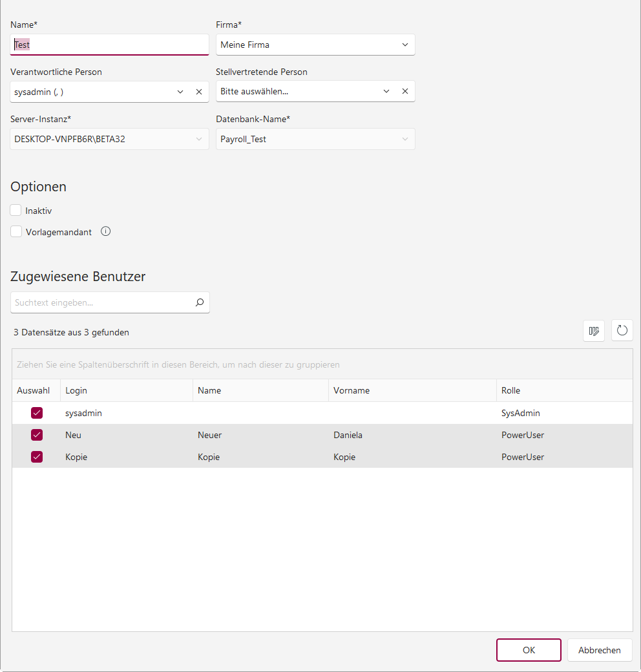The image size is (641, 672).
Task: Click the Rolle column header
Action: tap(510, 390)
